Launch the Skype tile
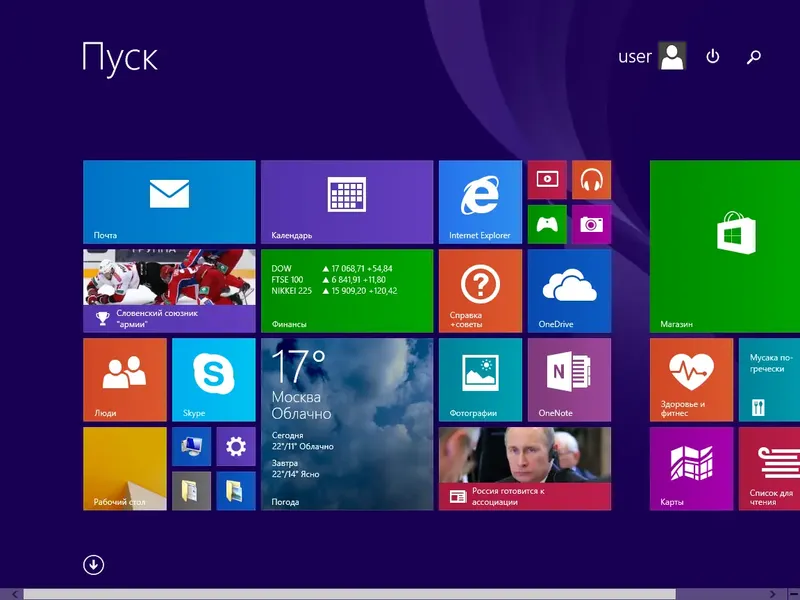This screenshot has width=800, height=600. (x=214, y=380)
